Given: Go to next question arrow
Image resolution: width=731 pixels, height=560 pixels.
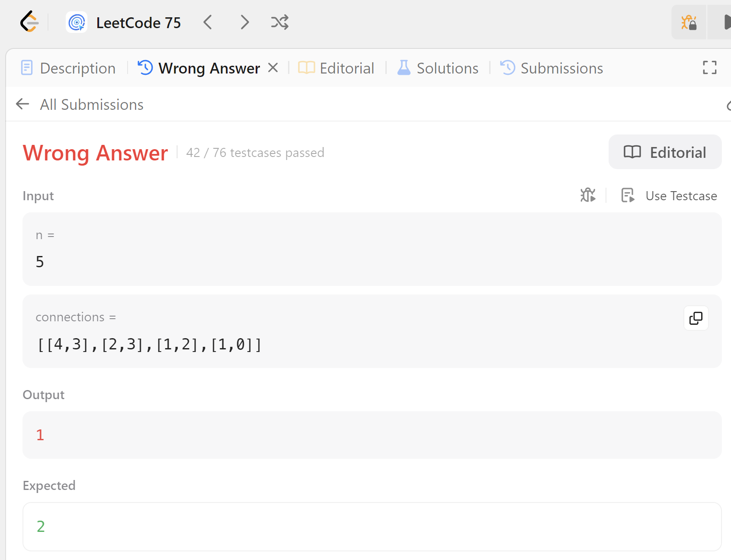Looking at the screenshot, I should coord(245,22).
